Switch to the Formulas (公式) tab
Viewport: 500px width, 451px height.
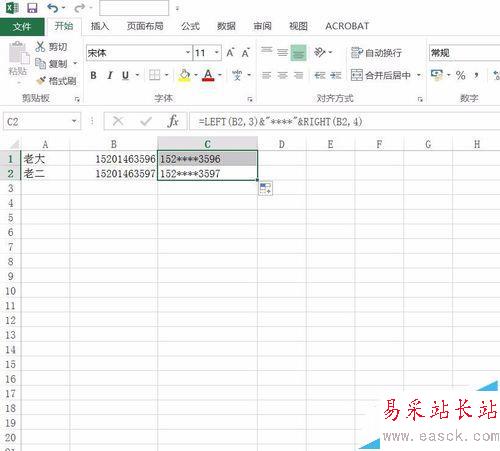point(190,26)
